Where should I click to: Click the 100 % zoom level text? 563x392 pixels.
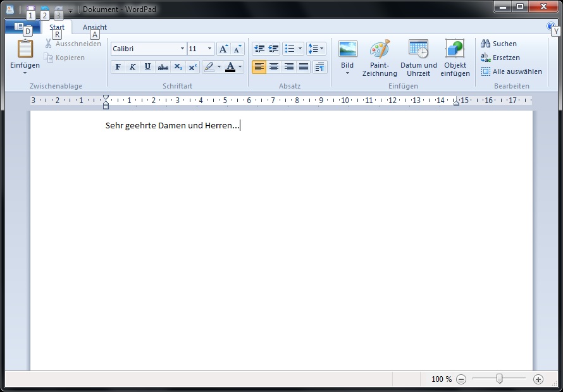442,379
